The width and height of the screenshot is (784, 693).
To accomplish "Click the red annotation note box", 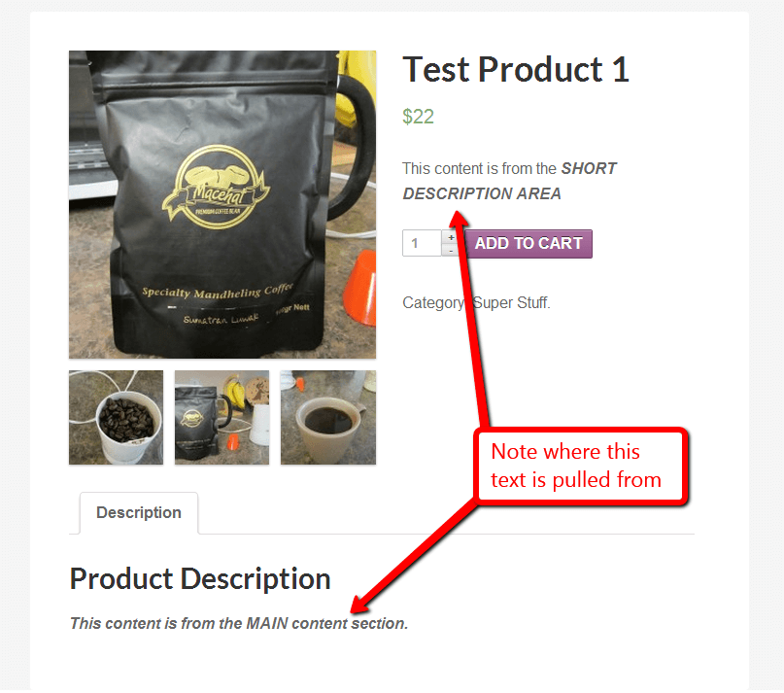I will pyautogui.click(x=581, y=466).
